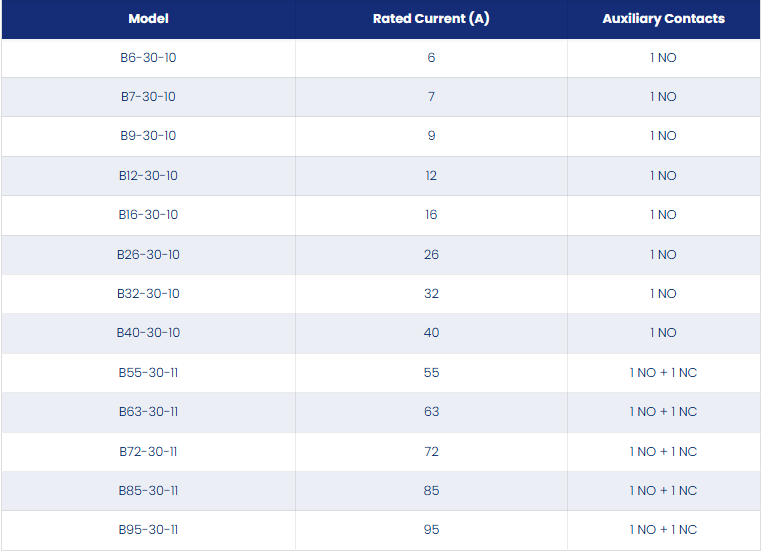Click 1 NO in B9-30-10 row
The width and height of the screenshot is (761, 551).
tap(663, 135)
